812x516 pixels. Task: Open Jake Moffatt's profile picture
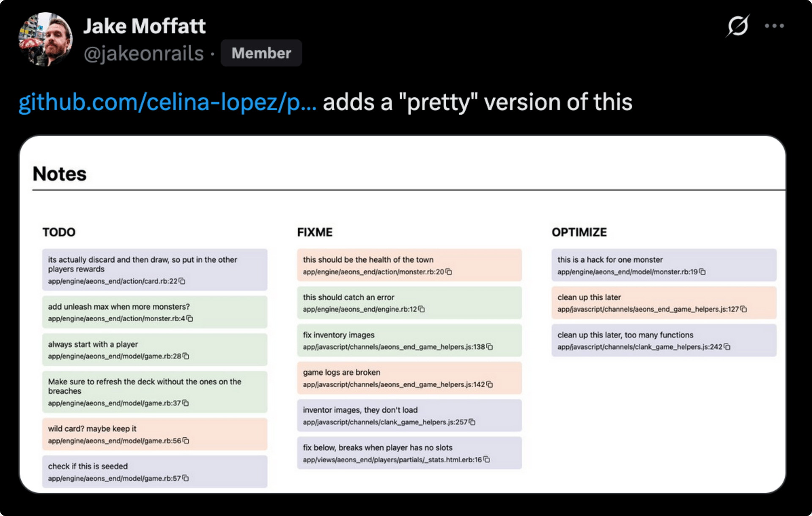[x=46, y=39]
